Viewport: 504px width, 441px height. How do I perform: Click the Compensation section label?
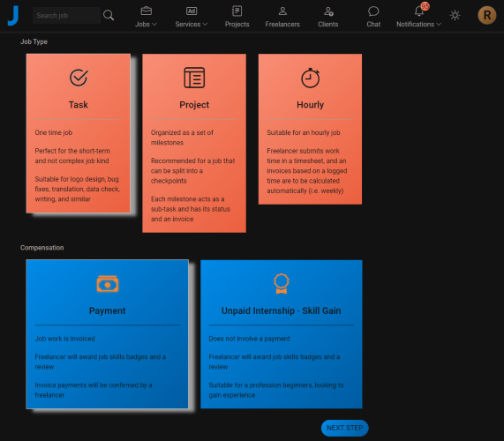(x=41, y=248)
